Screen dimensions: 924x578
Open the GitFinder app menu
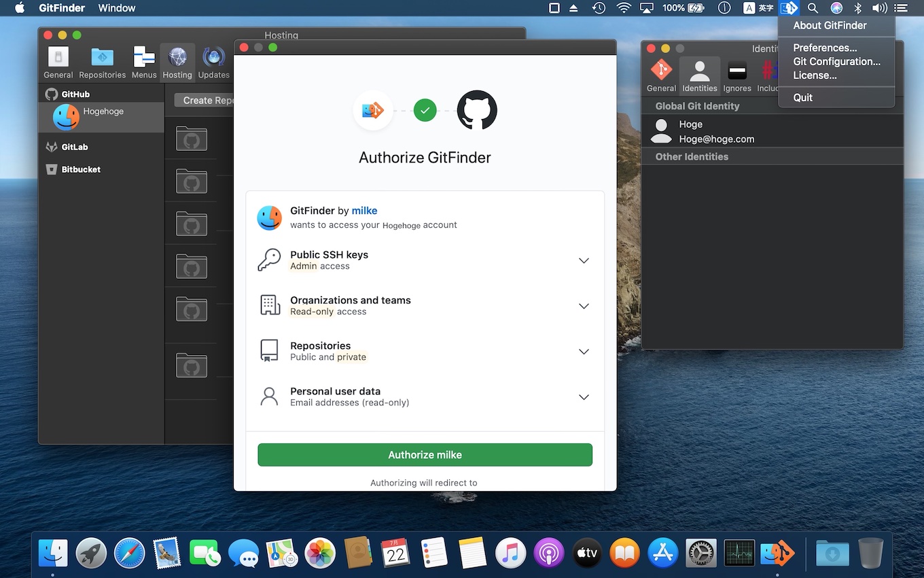click(62, 8)
